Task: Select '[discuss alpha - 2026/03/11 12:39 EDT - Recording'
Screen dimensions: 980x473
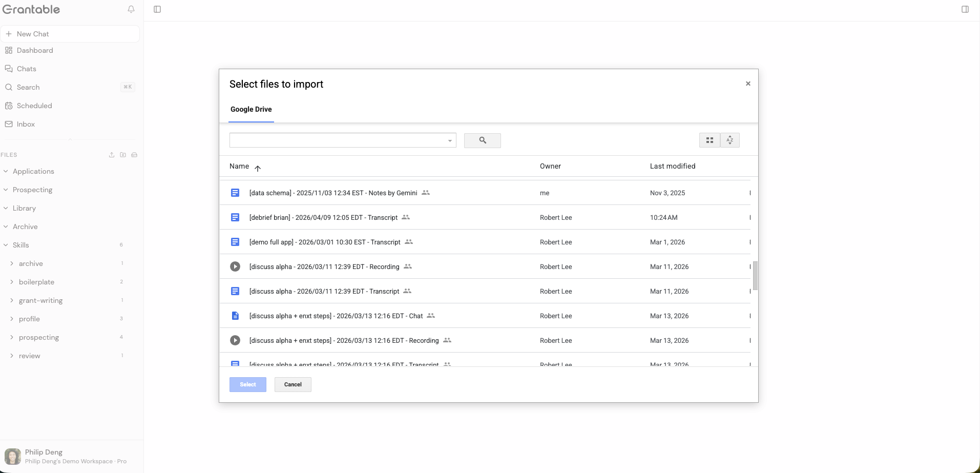Action: tap(485, 266)
